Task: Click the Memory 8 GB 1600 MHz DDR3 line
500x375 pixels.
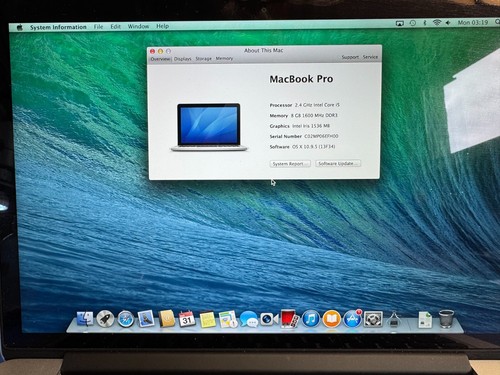Action: (x=303, y=115)
